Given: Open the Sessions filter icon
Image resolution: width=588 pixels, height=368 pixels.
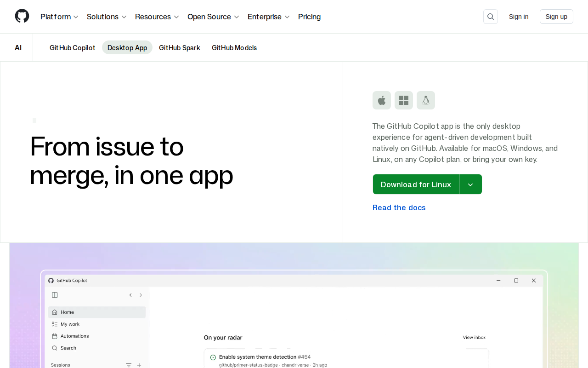Looking at the screenshot, I should tap(129, 365).
